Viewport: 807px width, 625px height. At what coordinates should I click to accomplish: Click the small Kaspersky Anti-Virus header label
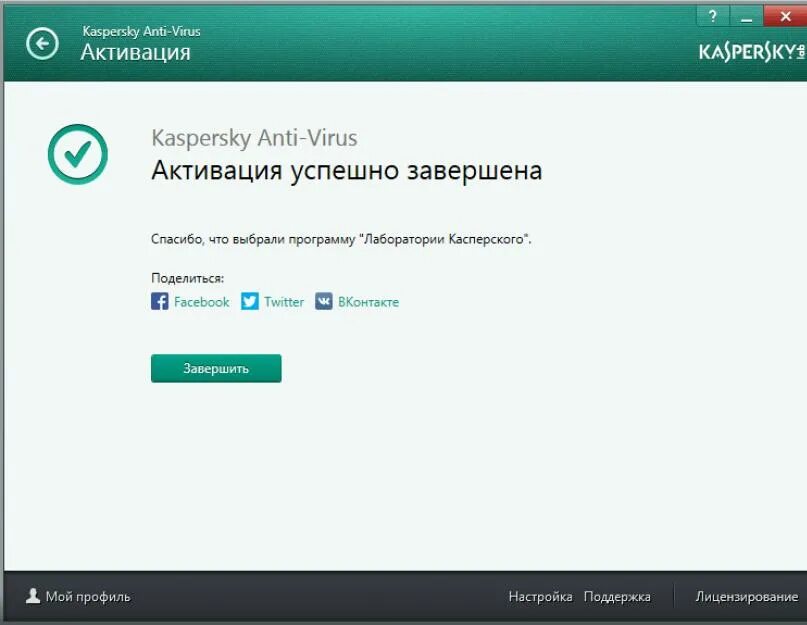pos(141,31)
